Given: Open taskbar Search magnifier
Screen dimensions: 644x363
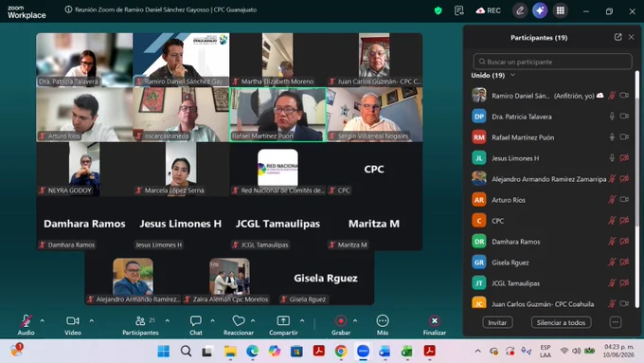Looking at the screenshot, I should point(186,352).
